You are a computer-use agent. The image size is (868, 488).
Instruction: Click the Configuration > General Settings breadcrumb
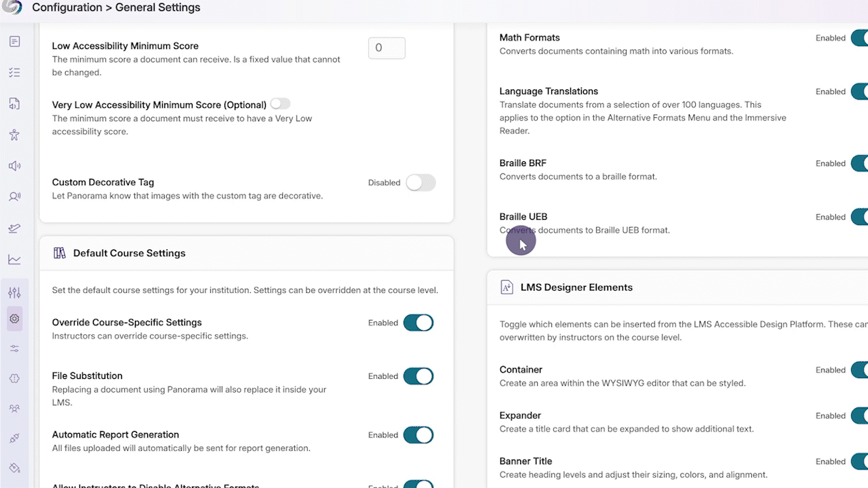pyautogui.click(x=116, y=8)
